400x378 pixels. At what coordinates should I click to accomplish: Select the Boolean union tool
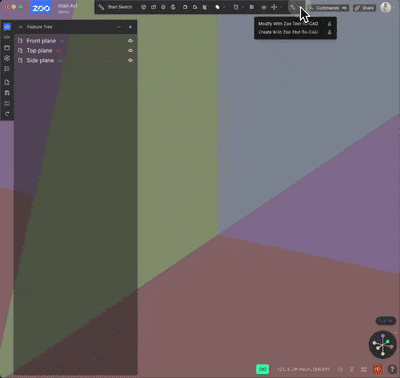click(217, 7)
